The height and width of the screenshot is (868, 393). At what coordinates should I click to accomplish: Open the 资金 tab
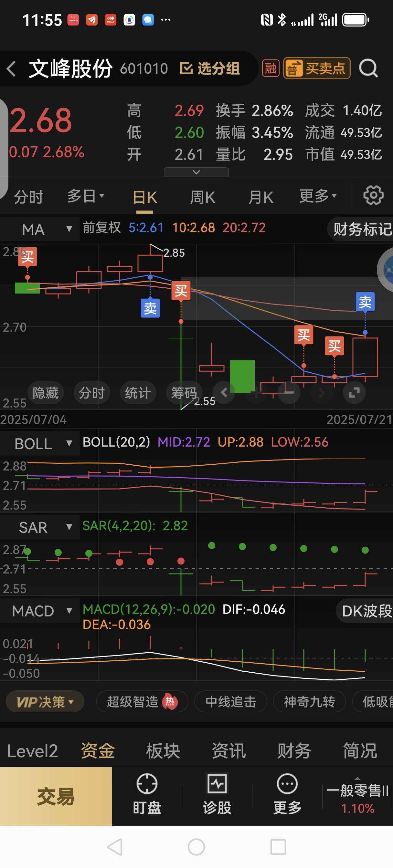pyautogui.click(x=98, y=751)
